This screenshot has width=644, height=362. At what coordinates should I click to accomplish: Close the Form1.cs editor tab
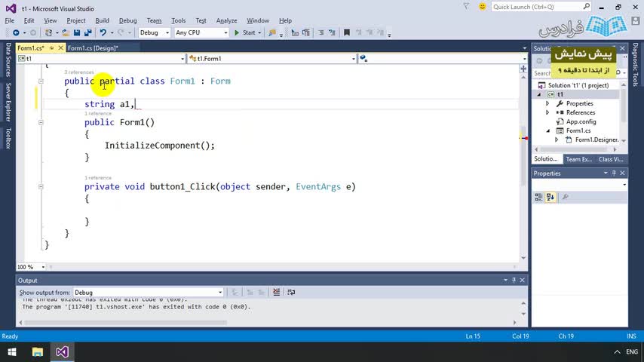[61, 48]
